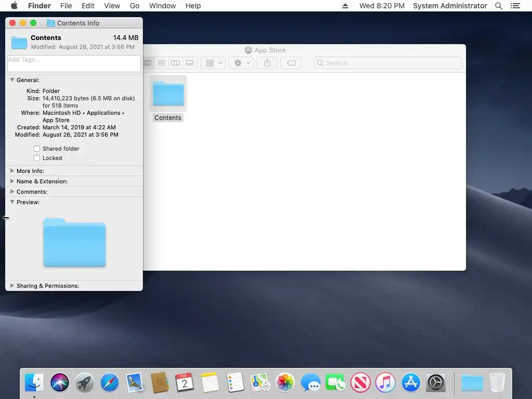Open iTunes music icon in Dock

(385, 382)
